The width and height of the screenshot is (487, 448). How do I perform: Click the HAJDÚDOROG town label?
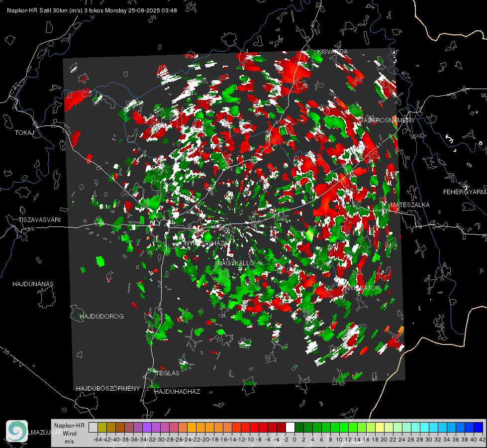[x=101, y=316]
